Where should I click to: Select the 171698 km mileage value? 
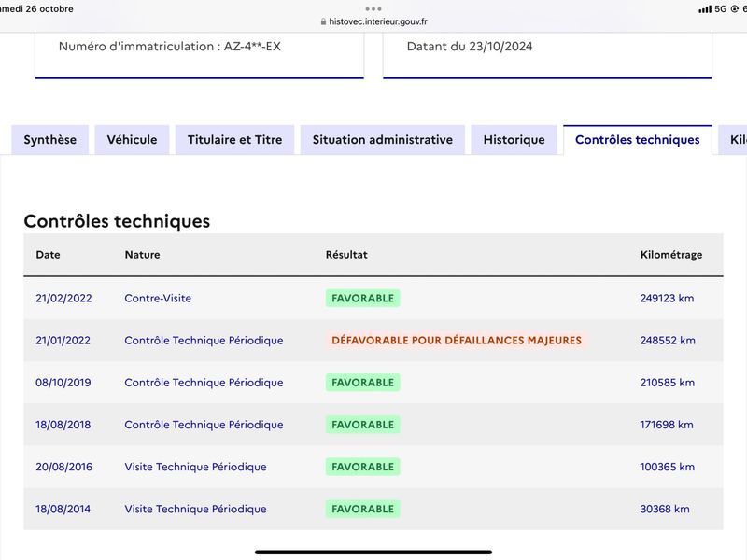[x=667, y=425]
